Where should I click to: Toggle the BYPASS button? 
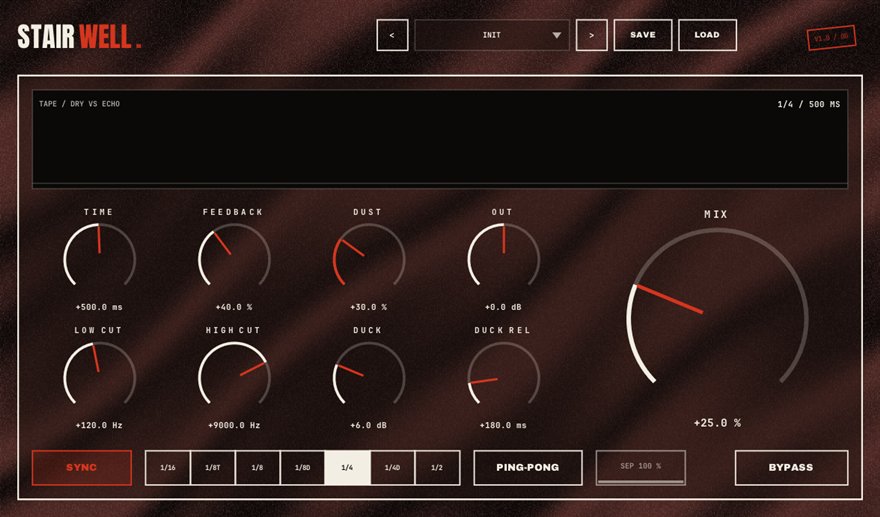coord(791,468)
